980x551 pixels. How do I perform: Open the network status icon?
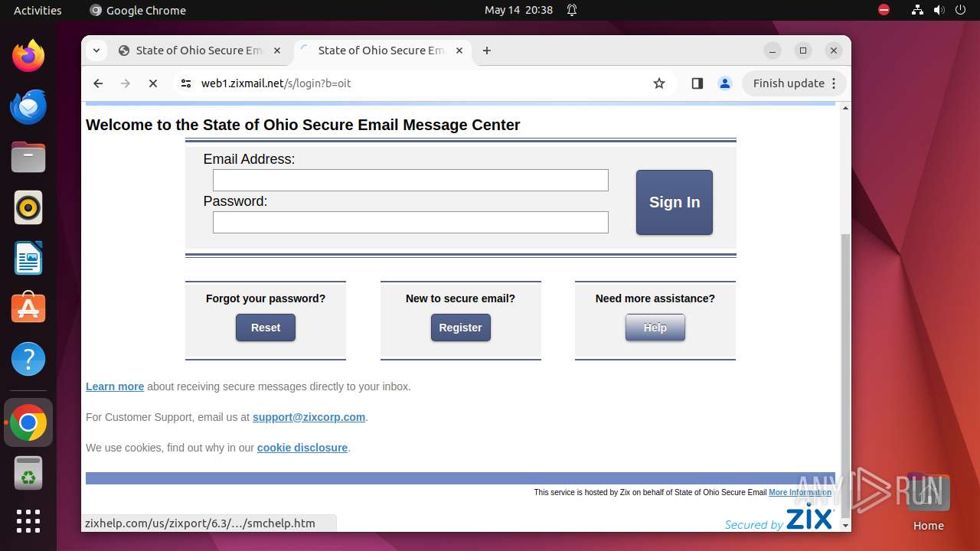tap(917, 10)
